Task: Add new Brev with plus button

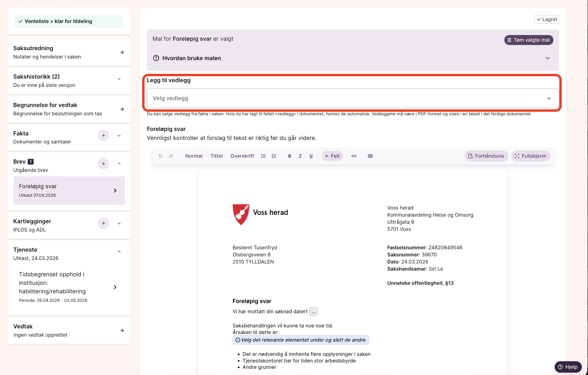Action: pyautogui.click(x=103, y=163)
